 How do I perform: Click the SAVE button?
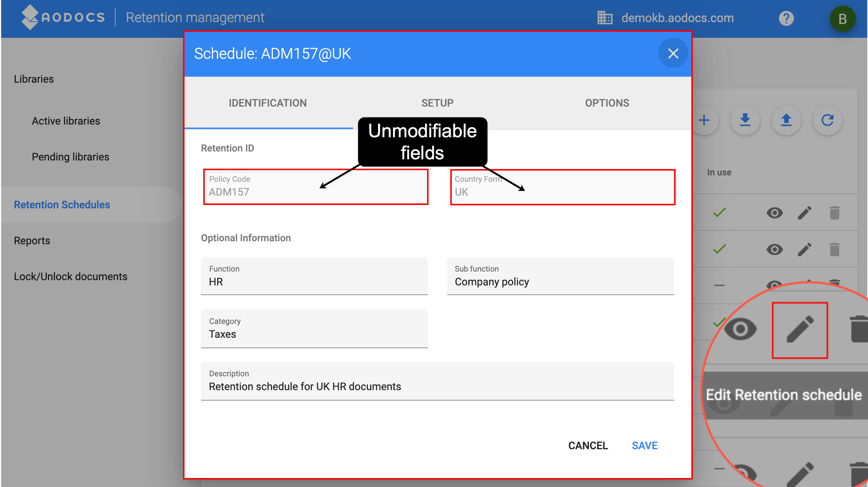(645, 445)
